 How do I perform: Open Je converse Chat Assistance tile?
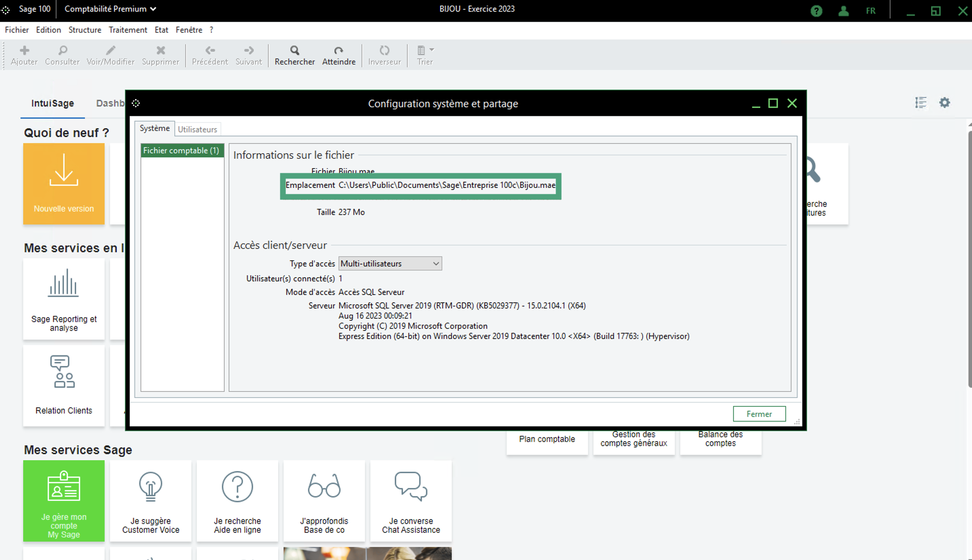(x=411, y=500)
